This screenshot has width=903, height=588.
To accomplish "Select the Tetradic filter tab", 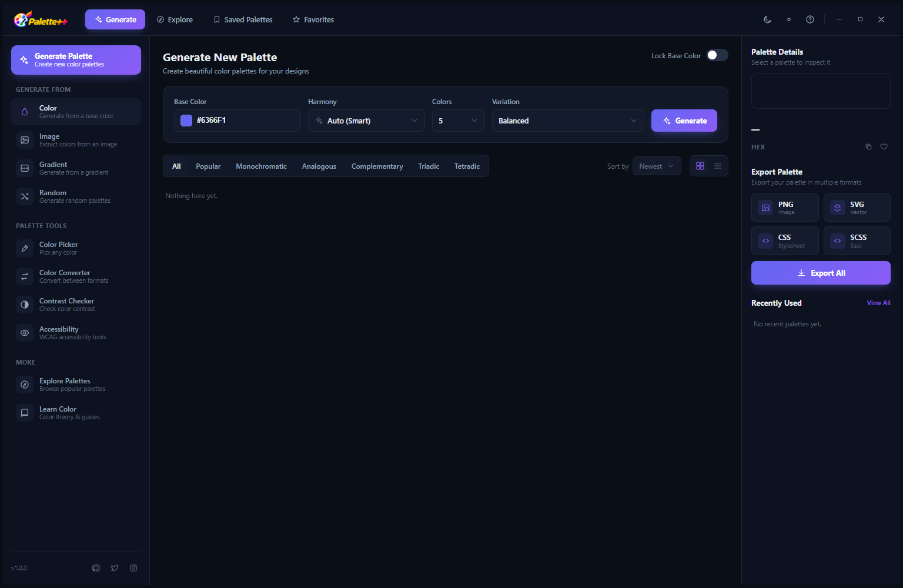I will [467, 166].
